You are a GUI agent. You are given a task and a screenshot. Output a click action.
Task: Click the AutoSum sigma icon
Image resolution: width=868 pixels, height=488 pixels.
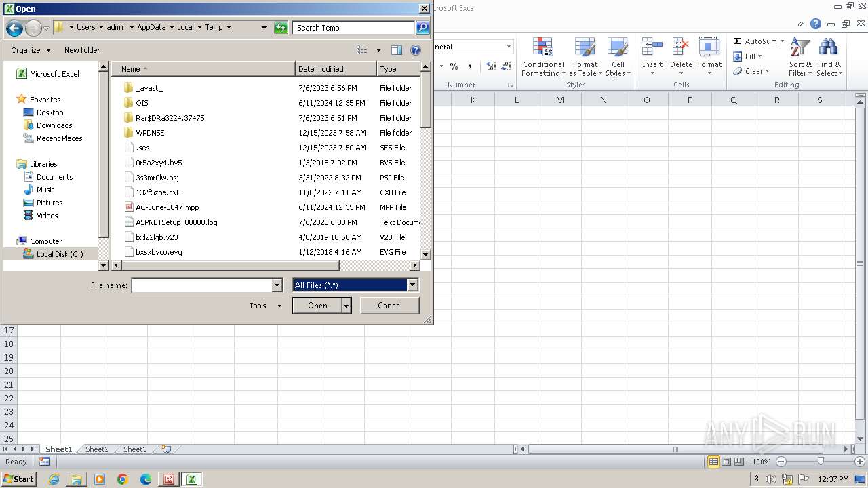(x=738, y=41)
